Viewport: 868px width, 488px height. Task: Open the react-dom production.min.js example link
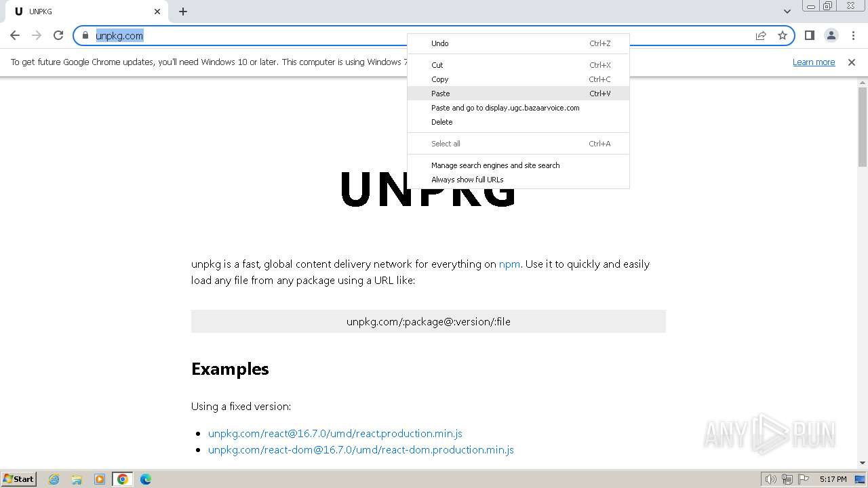(361, 449)
